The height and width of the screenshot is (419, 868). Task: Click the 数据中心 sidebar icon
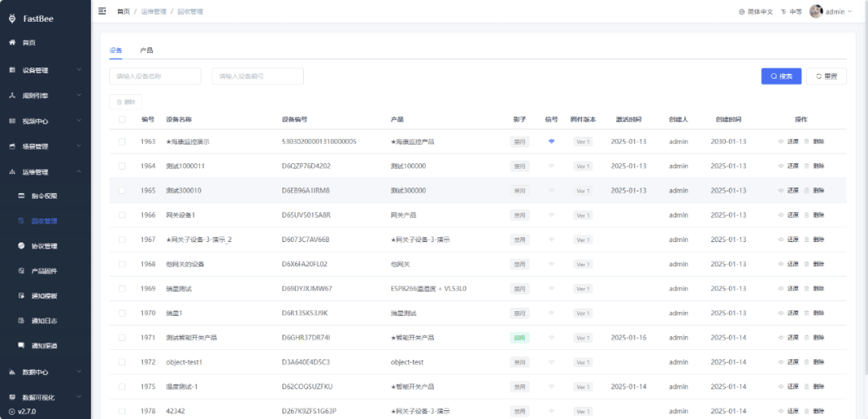point(12,372)
